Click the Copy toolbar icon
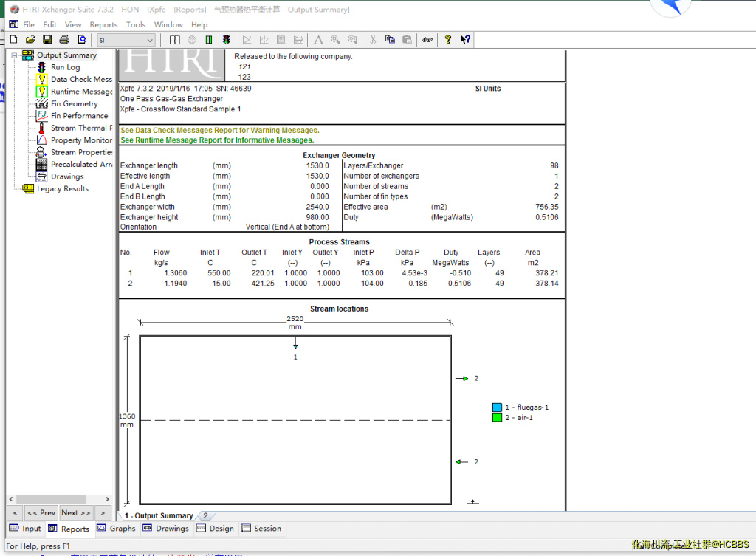 pos(390,40)
